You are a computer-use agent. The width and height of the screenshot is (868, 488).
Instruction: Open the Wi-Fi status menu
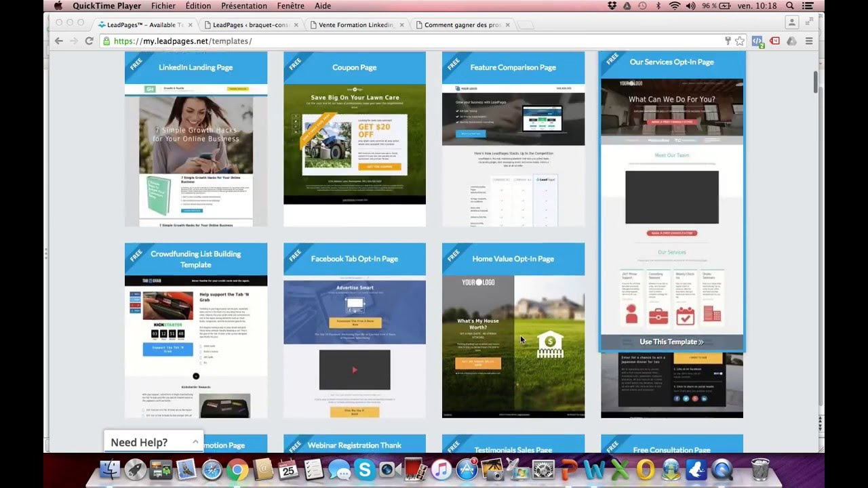674,5
